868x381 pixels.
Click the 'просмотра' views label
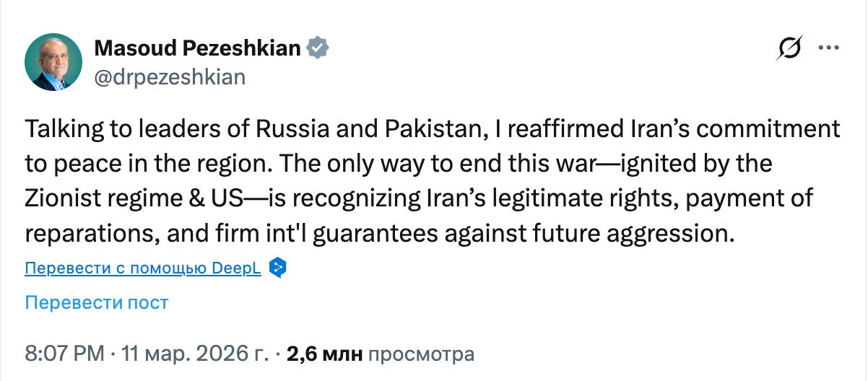coord(422,354)
